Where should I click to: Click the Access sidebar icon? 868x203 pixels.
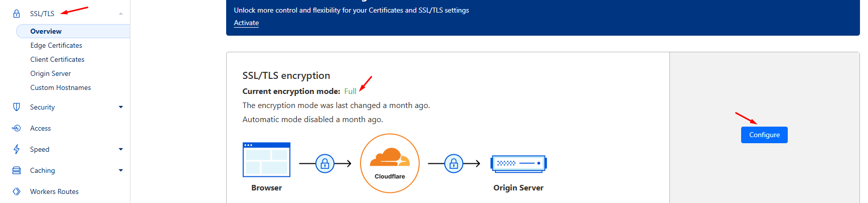click(x=17, y=128)
